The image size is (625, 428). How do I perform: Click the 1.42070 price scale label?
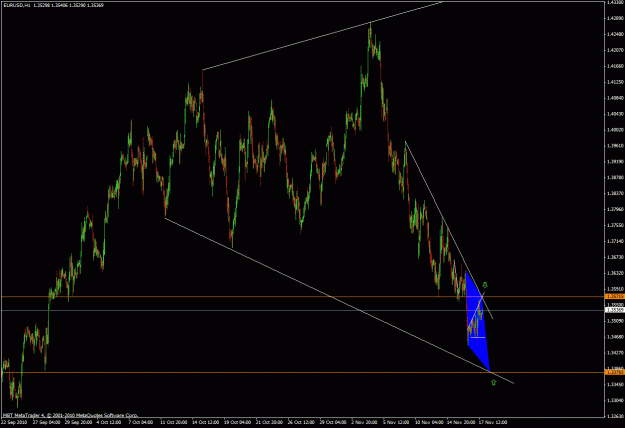[615, 50]
